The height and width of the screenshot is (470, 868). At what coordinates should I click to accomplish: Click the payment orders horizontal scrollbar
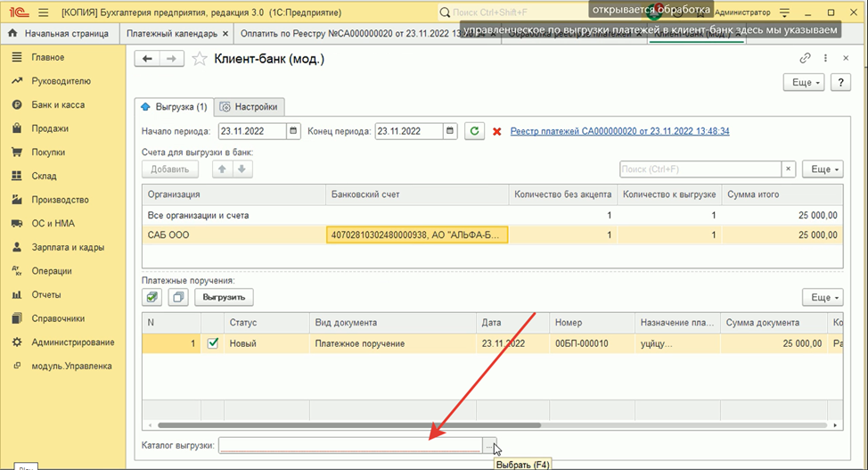[348, 425]
